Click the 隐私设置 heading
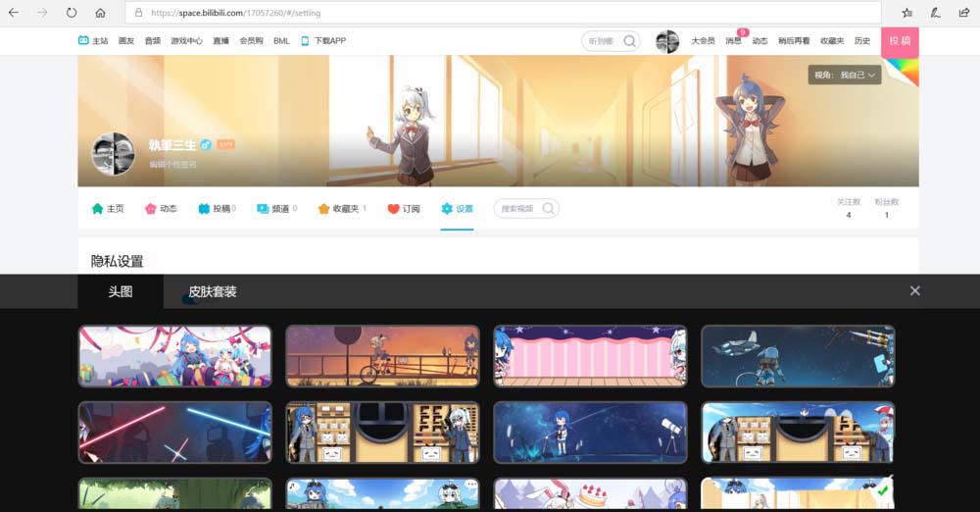 pos(118,261)
